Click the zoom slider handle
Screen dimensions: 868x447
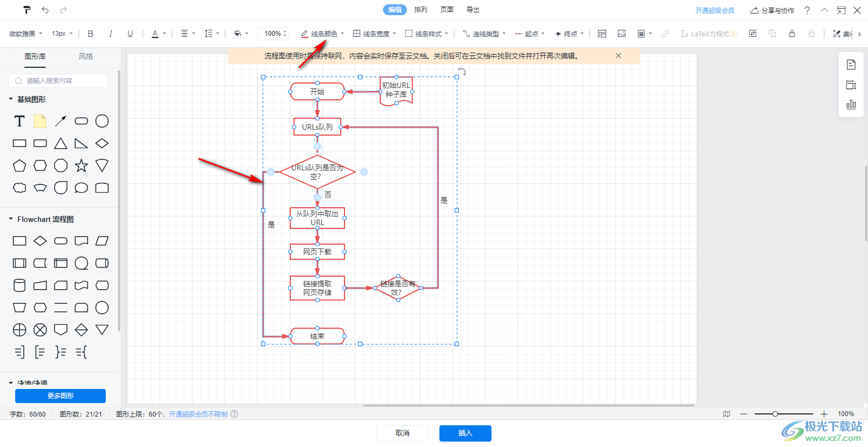tap(775, 414)
